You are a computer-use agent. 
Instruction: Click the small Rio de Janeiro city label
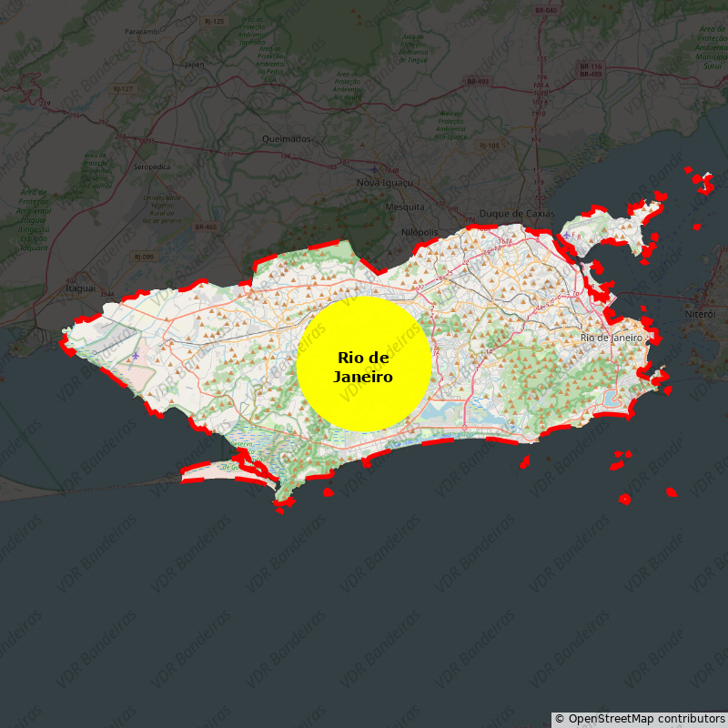coord(612,338)
